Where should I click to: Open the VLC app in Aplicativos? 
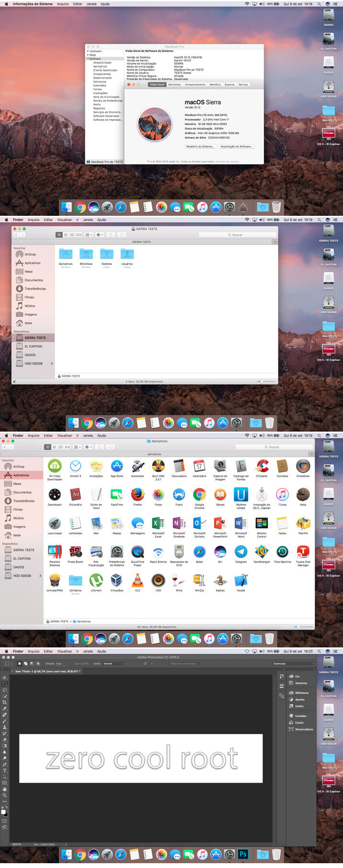click(x=137, y=581)
